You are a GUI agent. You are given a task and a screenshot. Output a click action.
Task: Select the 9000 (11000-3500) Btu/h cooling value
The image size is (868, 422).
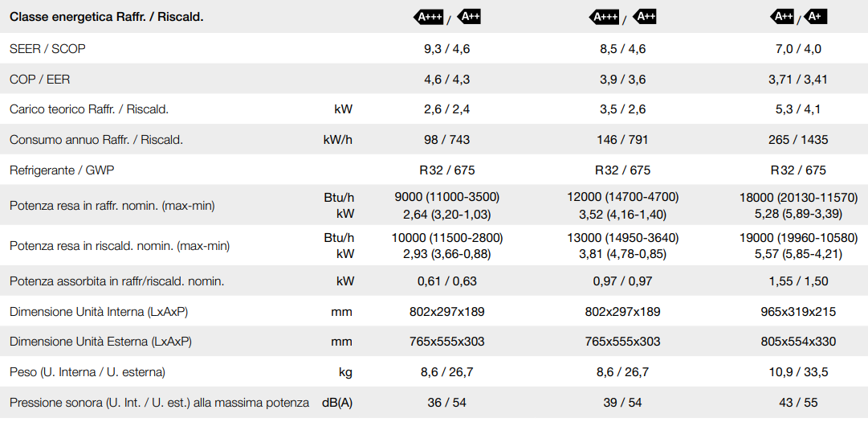[446, 197]
